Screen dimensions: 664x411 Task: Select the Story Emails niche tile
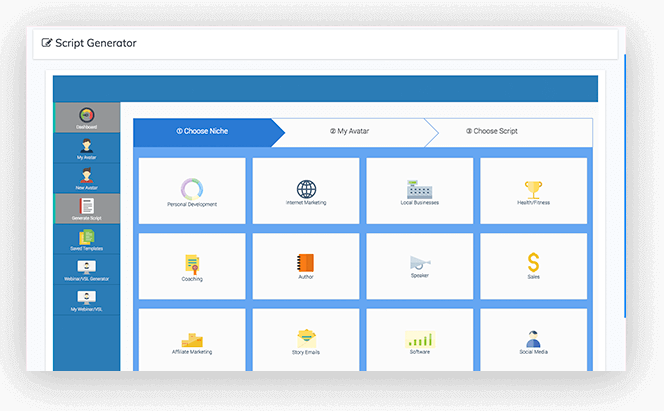click(306, 342)
